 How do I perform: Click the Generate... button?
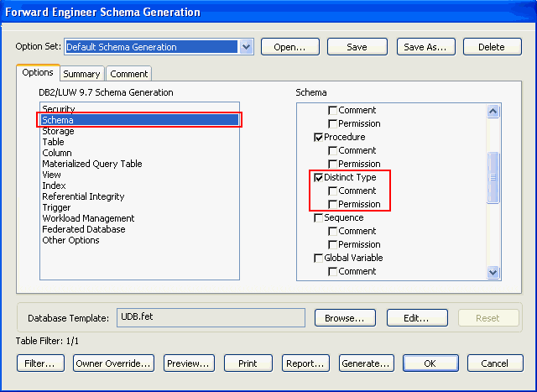(x=366, y=363)
